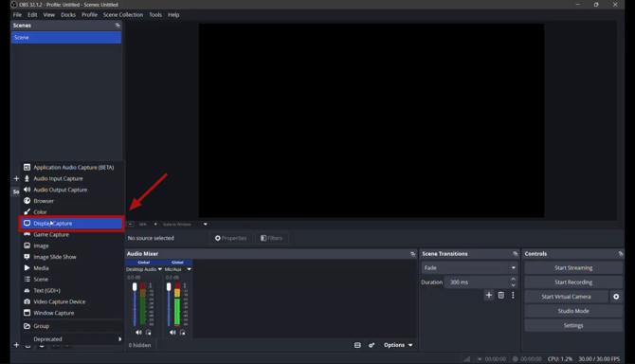Open the File menu

click(x=17, y=14)
